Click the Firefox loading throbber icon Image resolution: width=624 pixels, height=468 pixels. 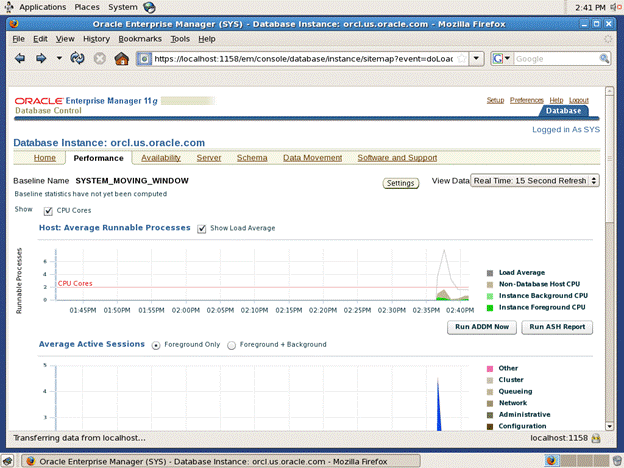[608, 39]
